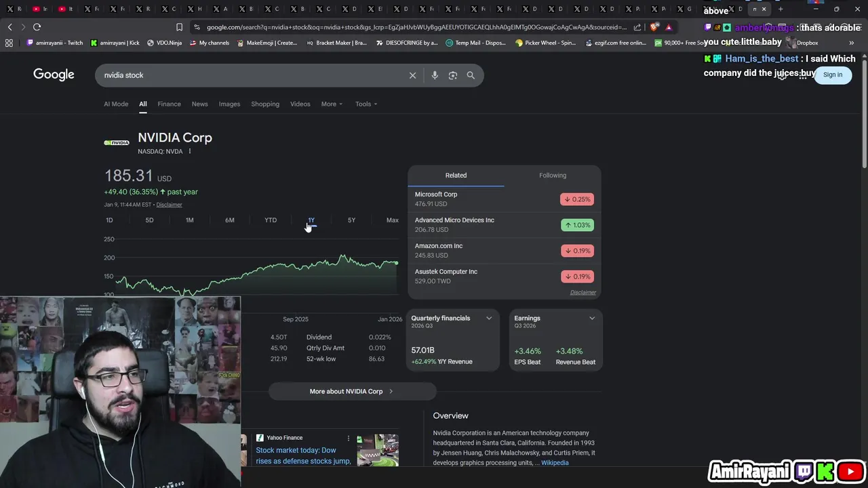Select the News search tab

[199, 104]
